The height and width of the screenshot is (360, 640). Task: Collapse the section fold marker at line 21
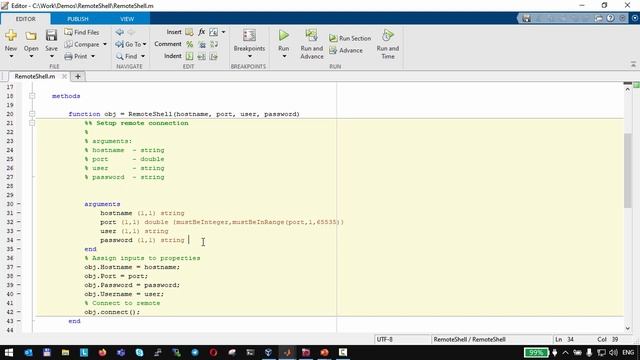[32, 123]
